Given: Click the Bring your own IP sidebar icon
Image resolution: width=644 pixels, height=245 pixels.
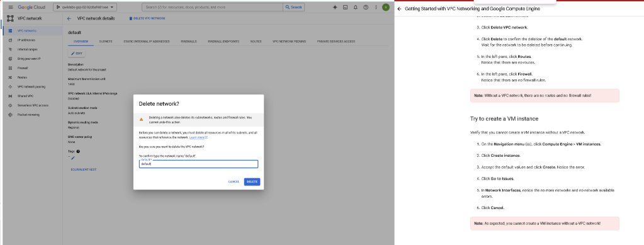Looking at the screenshot, I should point(10,59).
